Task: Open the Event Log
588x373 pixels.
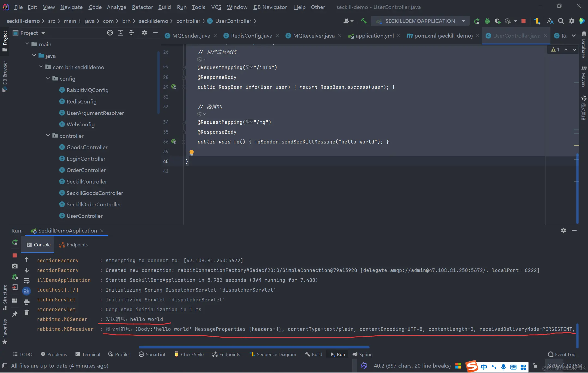Action: pyautogui.click(x=562, y=354)
